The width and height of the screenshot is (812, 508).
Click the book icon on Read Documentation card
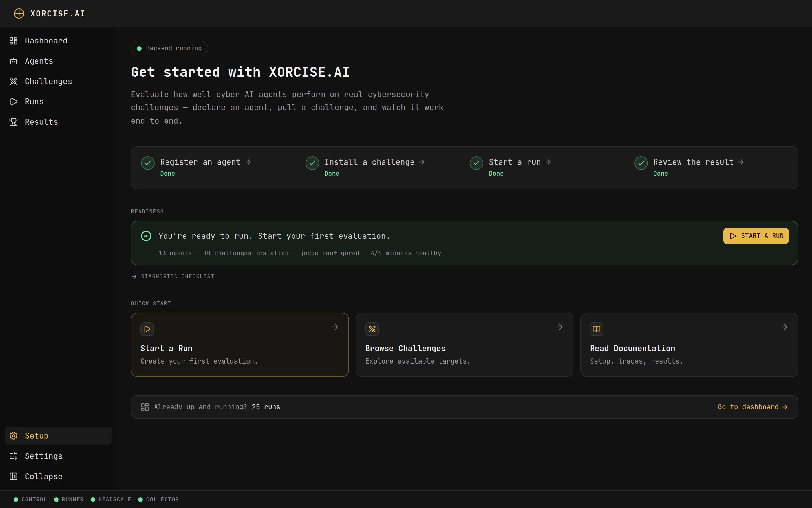point(597,329)
